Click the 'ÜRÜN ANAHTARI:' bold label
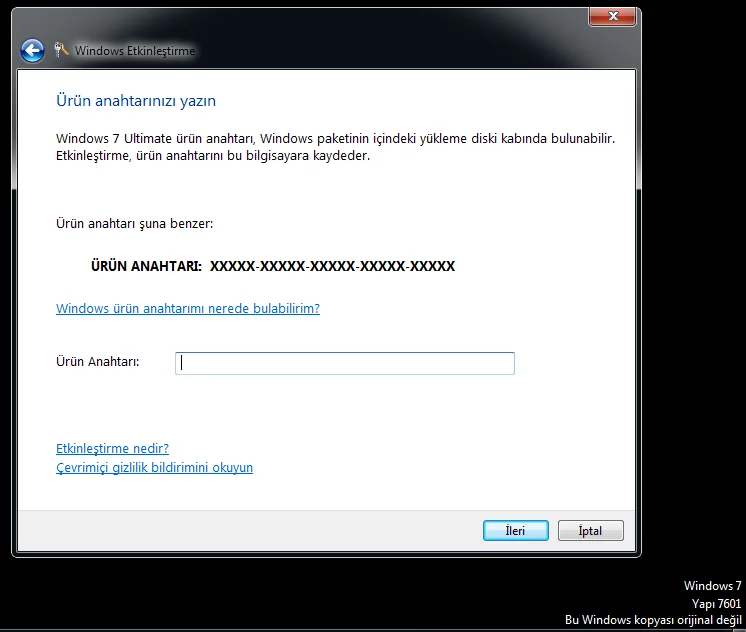This screenshot has width=746, height=632. point(147,266)
